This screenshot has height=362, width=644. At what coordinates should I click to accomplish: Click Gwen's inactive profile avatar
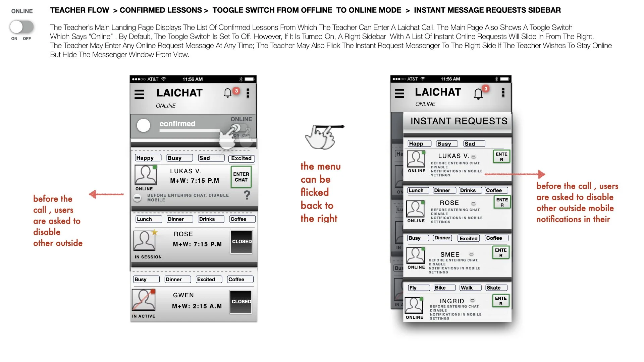tap(144, 300)
